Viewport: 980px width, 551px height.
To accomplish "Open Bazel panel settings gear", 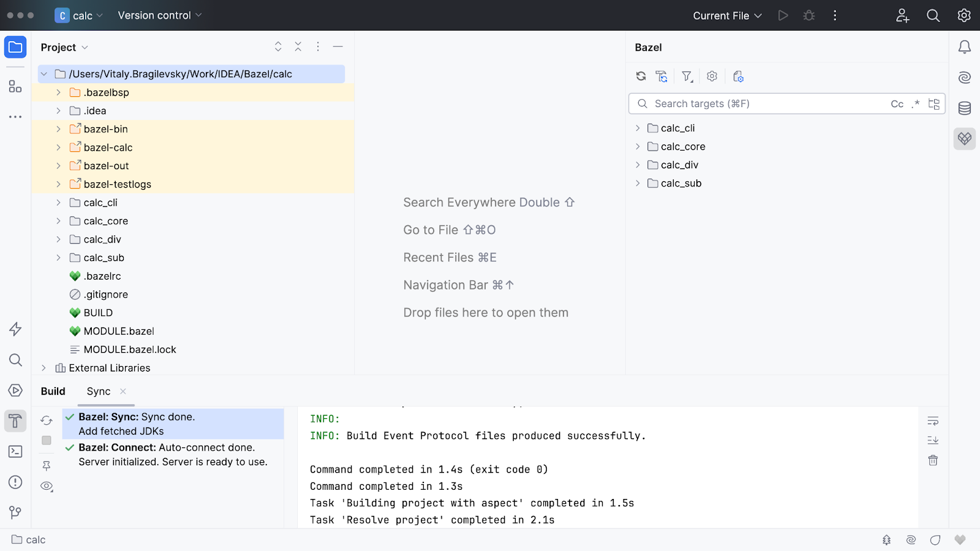I will [712, 77].
